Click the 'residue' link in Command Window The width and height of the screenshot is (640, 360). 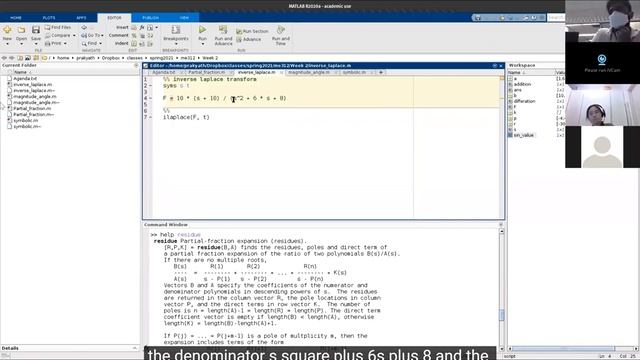coord(189,235)
